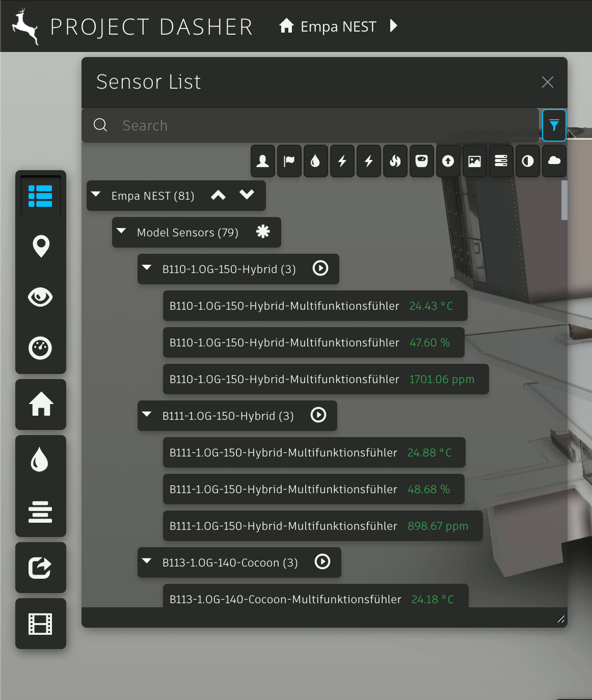Collapse the Model Sensors (79) group

tap(122, 232)
